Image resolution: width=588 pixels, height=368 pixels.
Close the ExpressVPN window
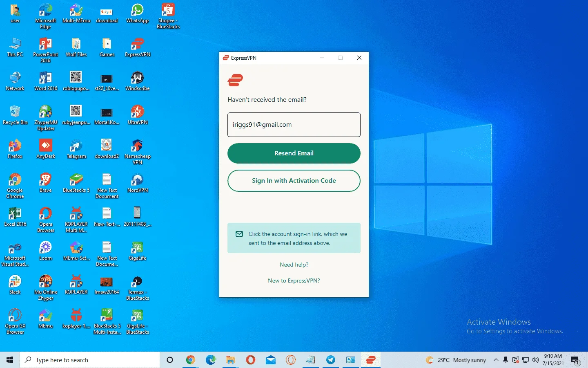coord(359,58)
